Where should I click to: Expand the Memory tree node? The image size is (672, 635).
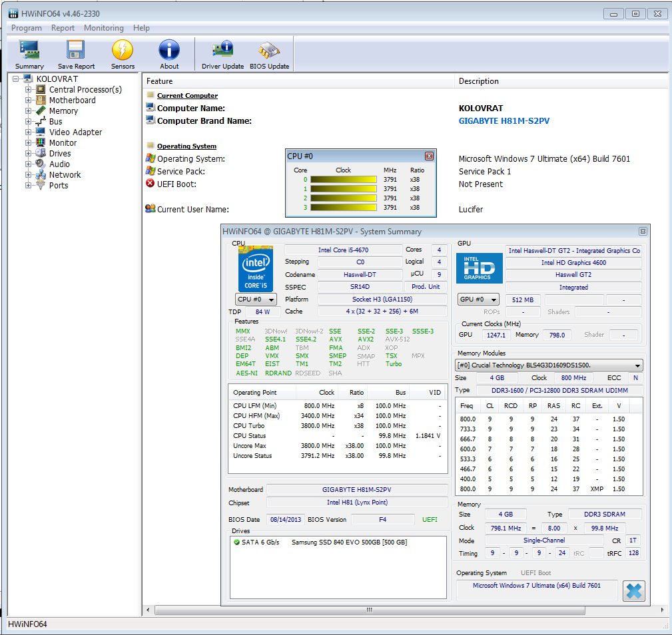pos(28,111)
